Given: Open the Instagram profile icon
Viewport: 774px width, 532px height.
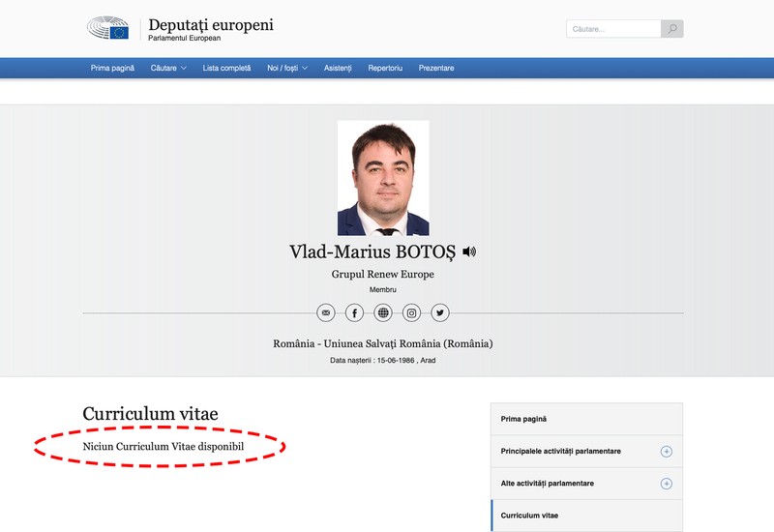Looking at the screenshot, I should tap(412, 312).
